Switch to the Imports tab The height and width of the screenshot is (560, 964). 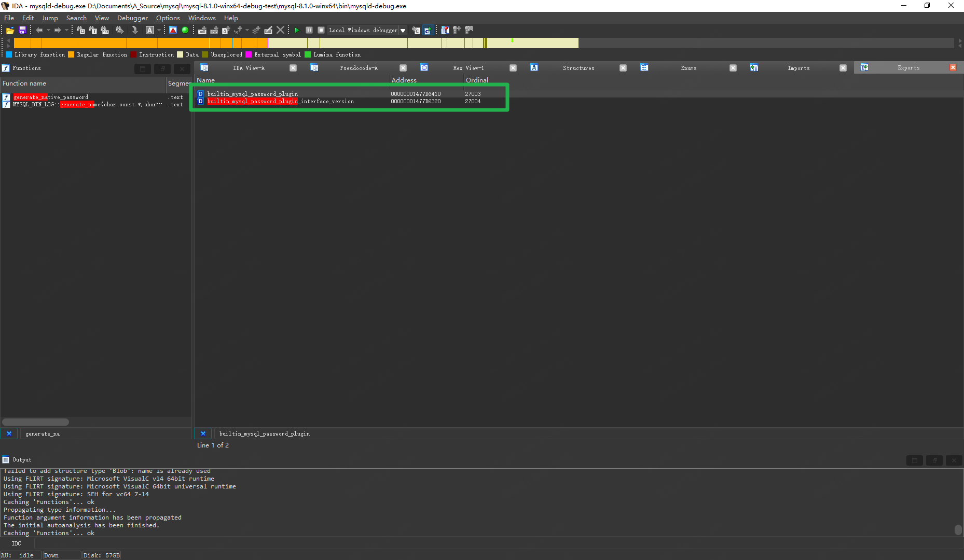(798, 68)
